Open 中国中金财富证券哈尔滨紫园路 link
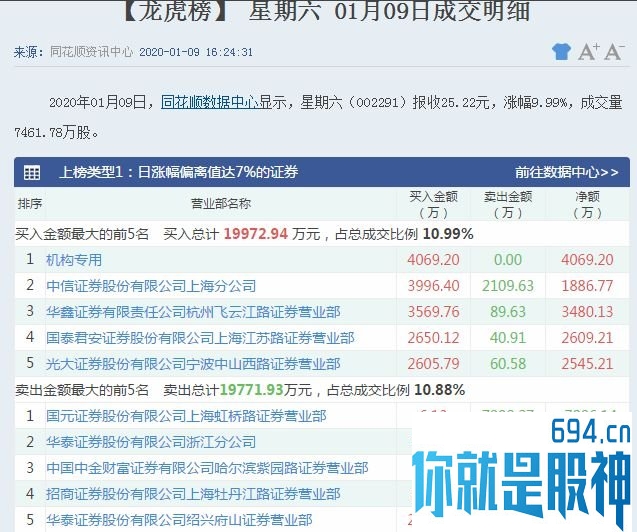This screenshot has width=637, height=532. 207,468
